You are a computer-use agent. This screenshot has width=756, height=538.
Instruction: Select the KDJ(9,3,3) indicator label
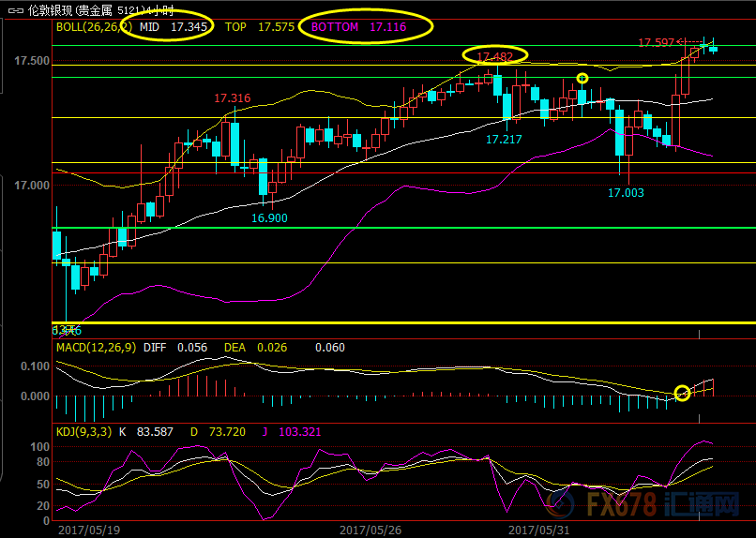click(83, 431)
